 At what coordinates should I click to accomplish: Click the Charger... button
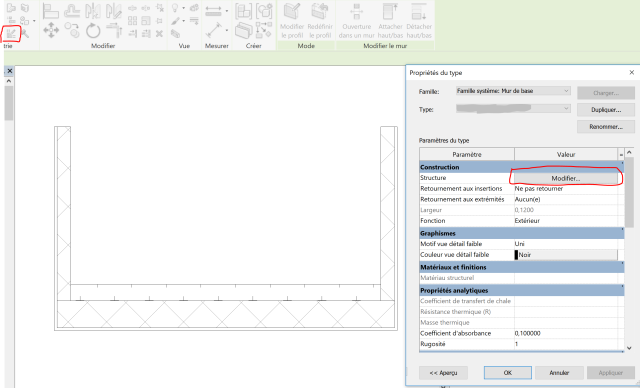coord(606,93)
